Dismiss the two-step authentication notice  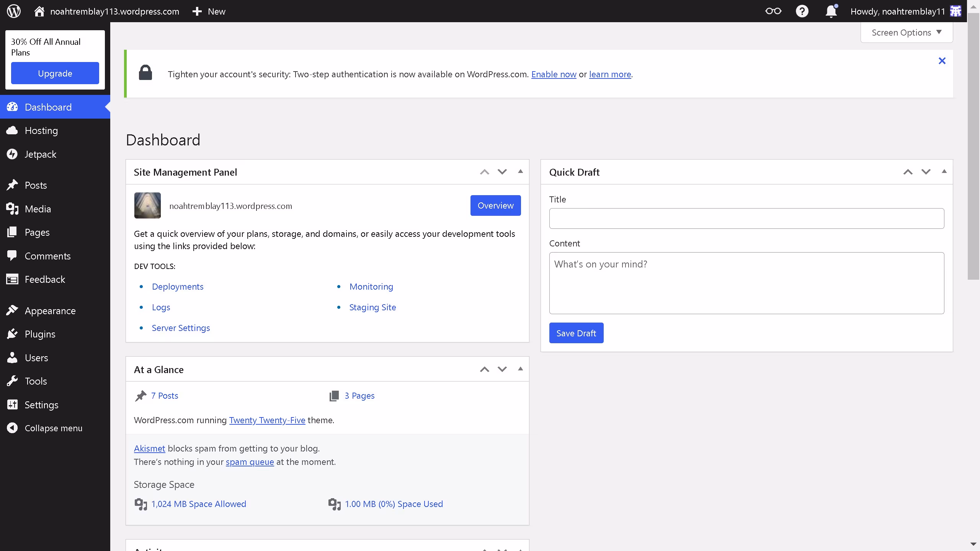942,60
